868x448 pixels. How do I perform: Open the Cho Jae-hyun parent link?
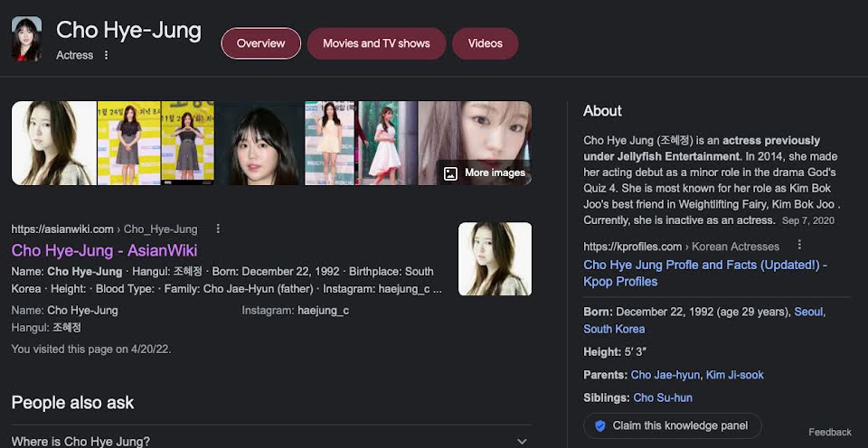pyautogui.click(x=665, y=375)
